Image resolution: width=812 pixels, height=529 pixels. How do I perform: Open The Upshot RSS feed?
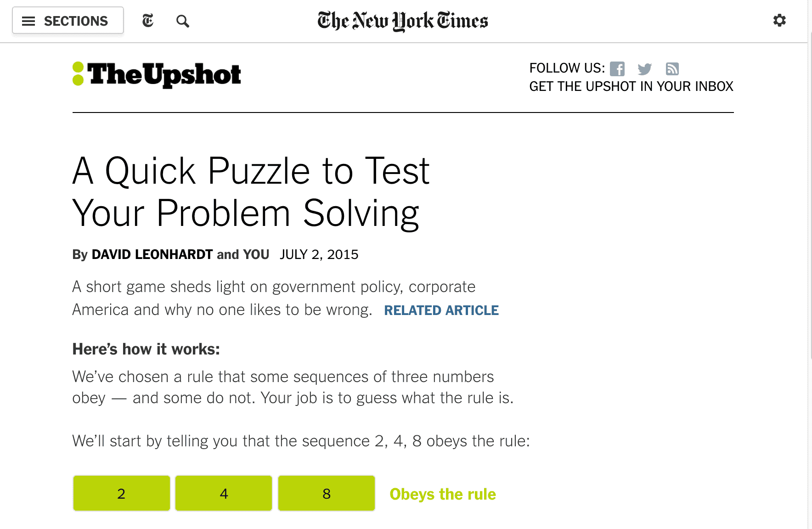672,69
